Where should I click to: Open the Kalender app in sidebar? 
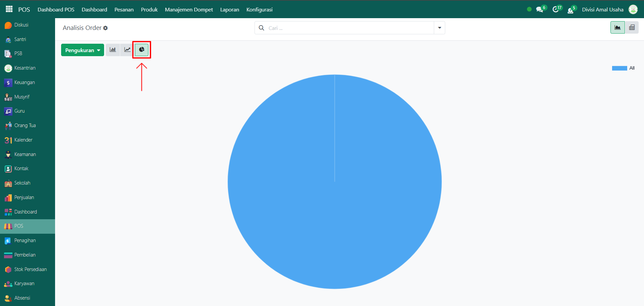pyautogui.click(x=23, y=140)
